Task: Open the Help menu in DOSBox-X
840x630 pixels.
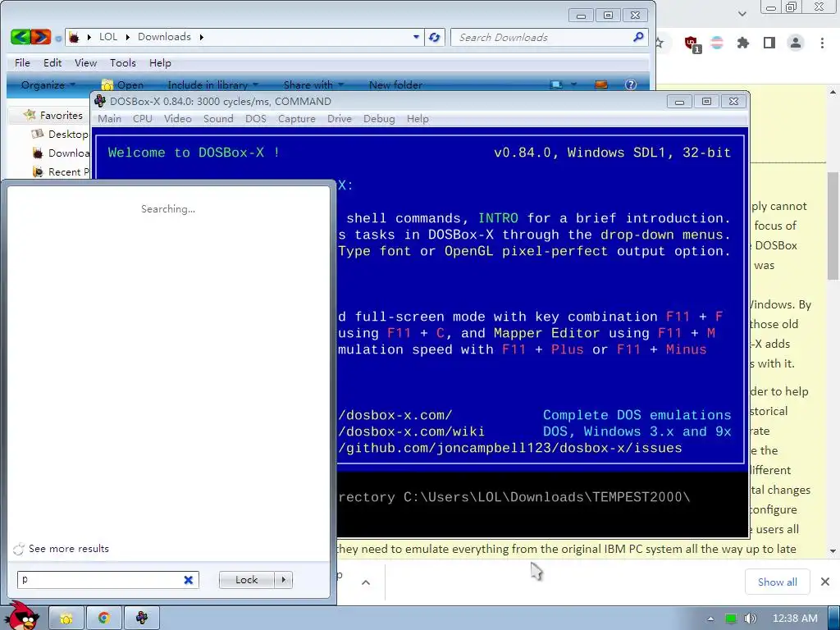Action: (418, 118)
